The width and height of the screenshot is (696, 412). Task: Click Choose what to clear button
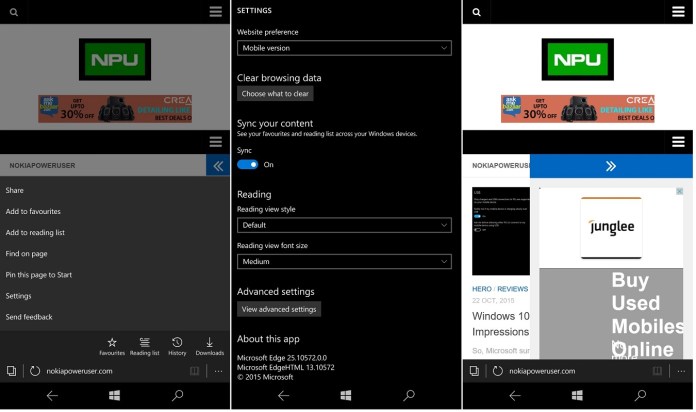coord(275,94)
